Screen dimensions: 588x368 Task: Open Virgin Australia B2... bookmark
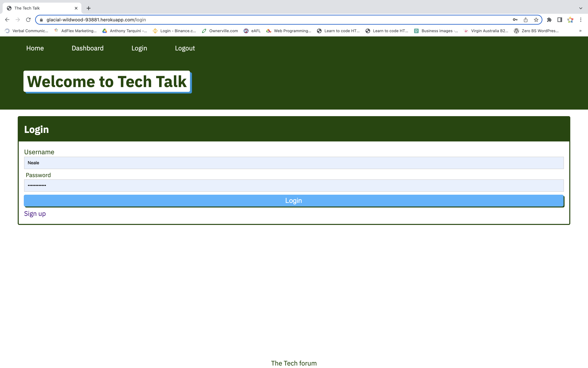(x=486, y=31)
